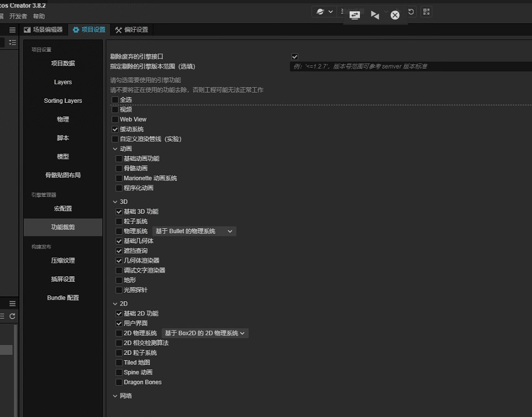532x417 pixels.
Task: Open the Bullet physics system dropdown
Action: 194,231
